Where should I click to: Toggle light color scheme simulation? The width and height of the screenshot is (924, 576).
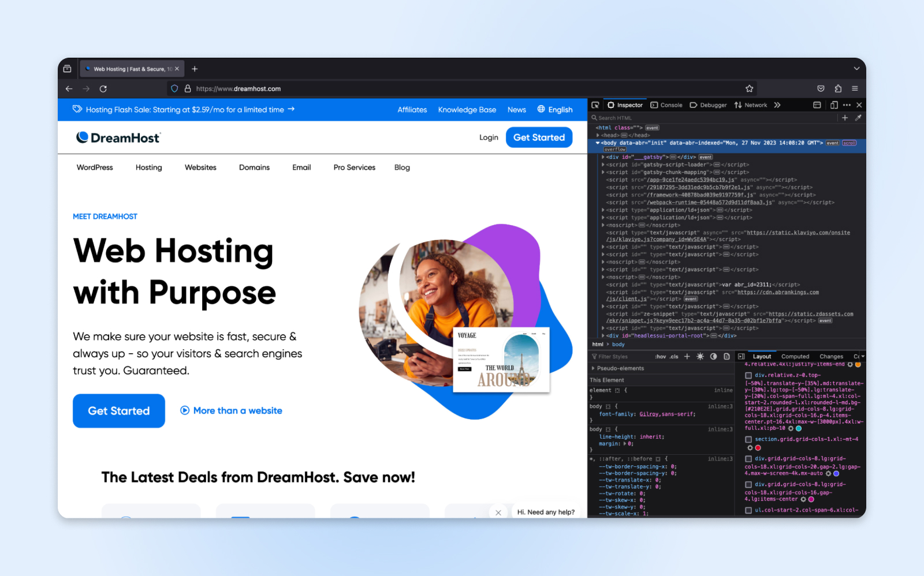click(700, 357)
